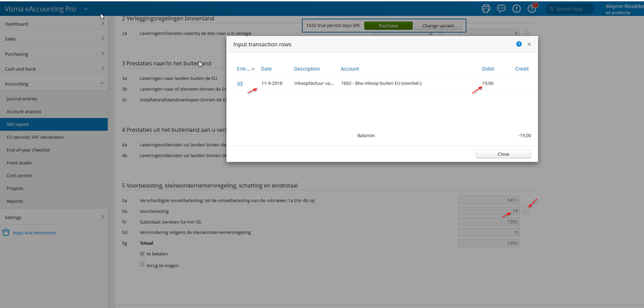Expand the Dashboard menu
Image resolution: width=644 pixels, height=308 pixels.
[54, 24]
